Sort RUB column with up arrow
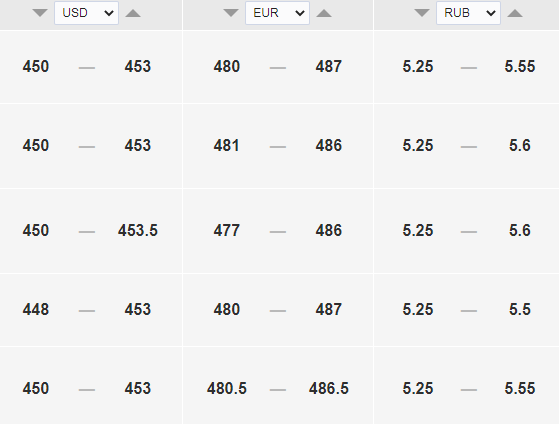The height and width of the screenshot is (424, 559). click(x=515, y=13)
